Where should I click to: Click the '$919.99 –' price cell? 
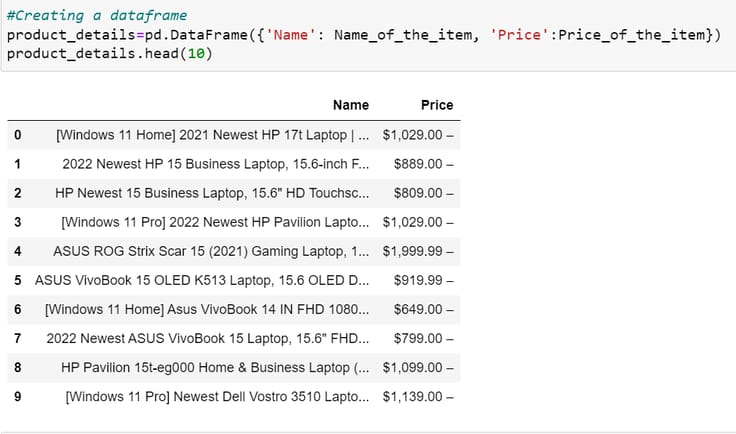point(424,281)
